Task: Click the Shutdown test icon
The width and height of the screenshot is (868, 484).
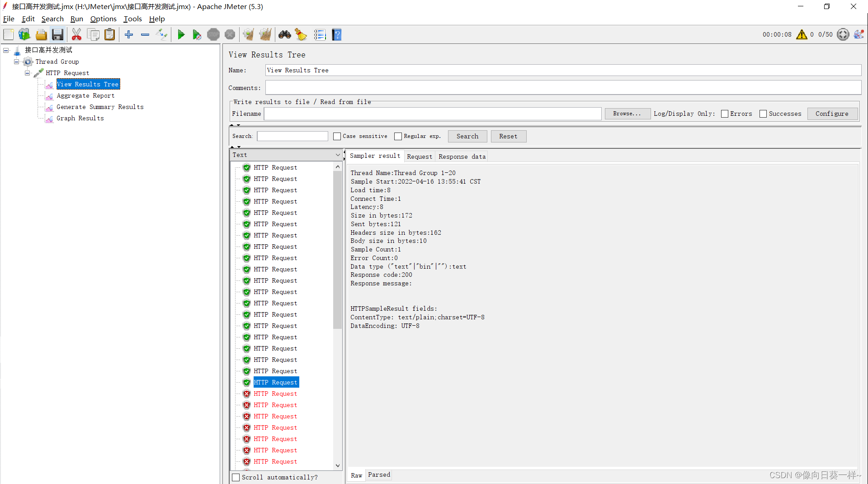Action: click(230, 35)
